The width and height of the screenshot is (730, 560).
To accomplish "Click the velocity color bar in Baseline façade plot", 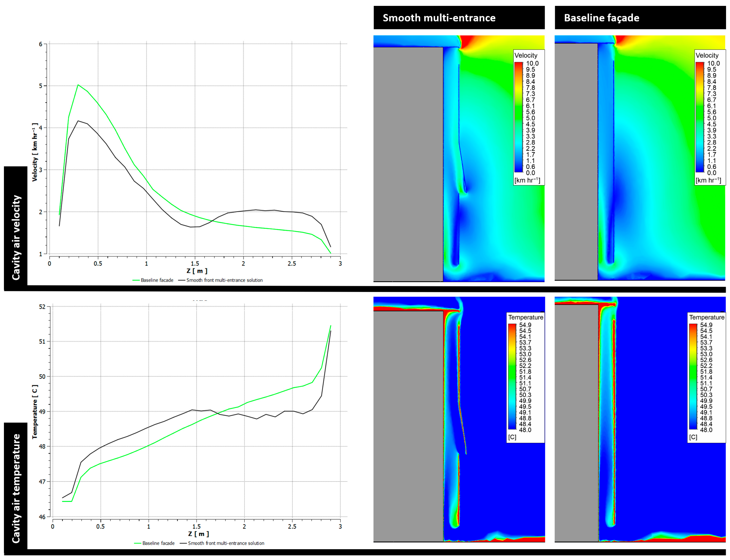I will (x=700, y=117).
